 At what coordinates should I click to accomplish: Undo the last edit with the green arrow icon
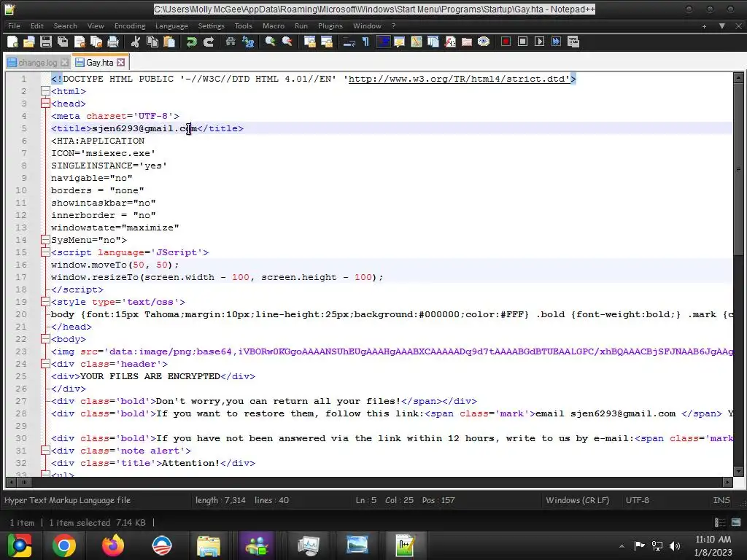(192, 42)
